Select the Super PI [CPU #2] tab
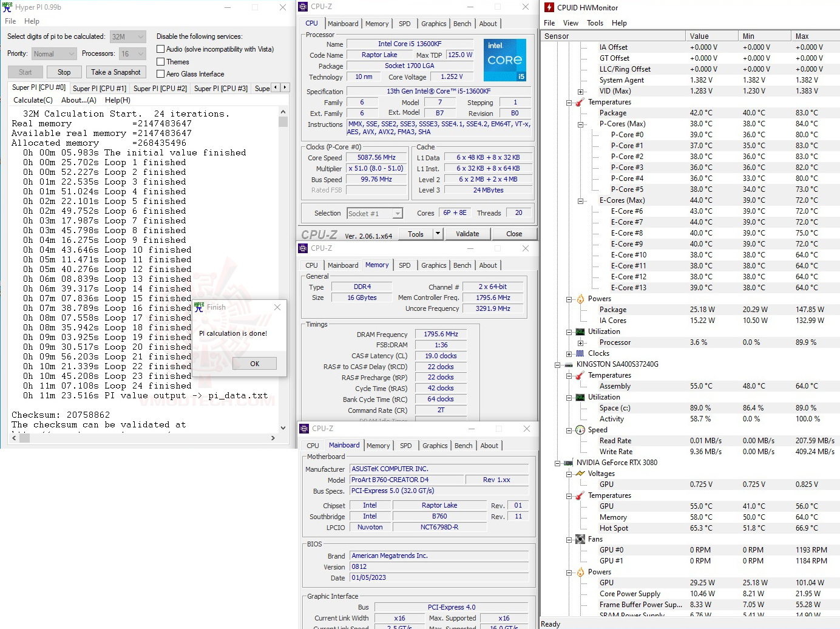840x629 pixels. pyautogui.click(x=160, y=89)
